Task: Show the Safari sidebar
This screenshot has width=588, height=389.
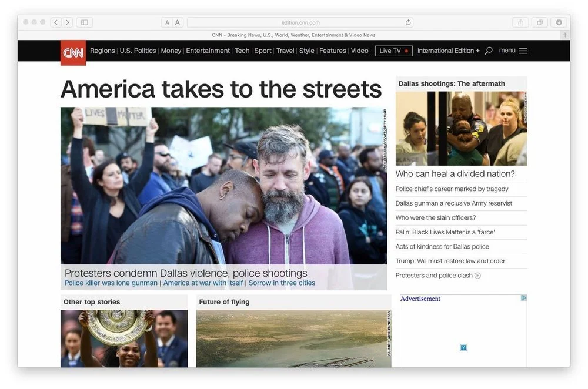Action: (x=85, y=22)
